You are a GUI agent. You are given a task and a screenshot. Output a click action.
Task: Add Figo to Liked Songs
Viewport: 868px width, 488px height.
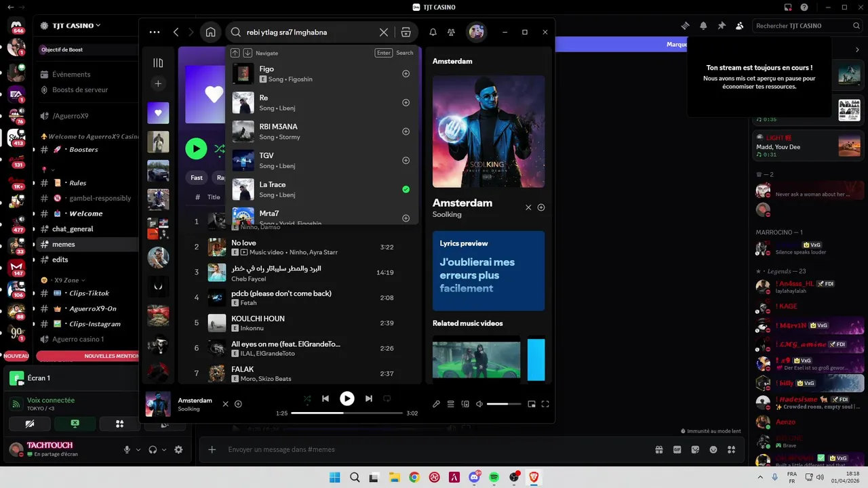pos(406,74)
